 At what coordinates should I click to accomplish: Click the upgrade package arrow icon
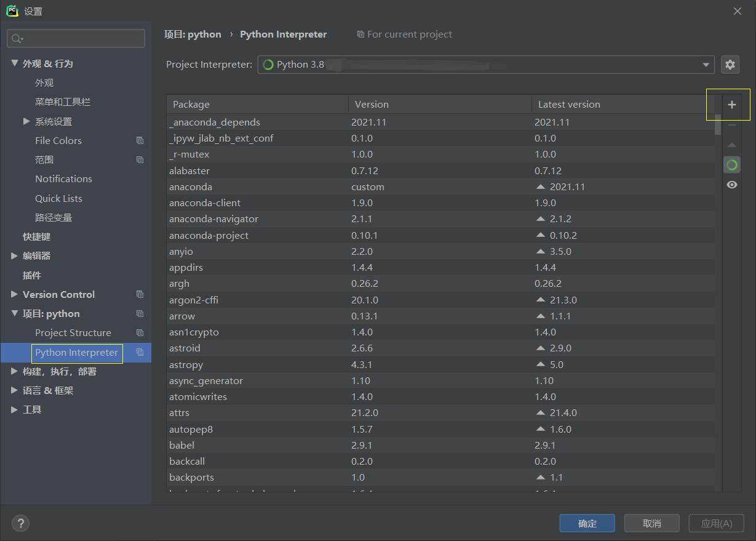pyautogui.click(x=731, y=145)
